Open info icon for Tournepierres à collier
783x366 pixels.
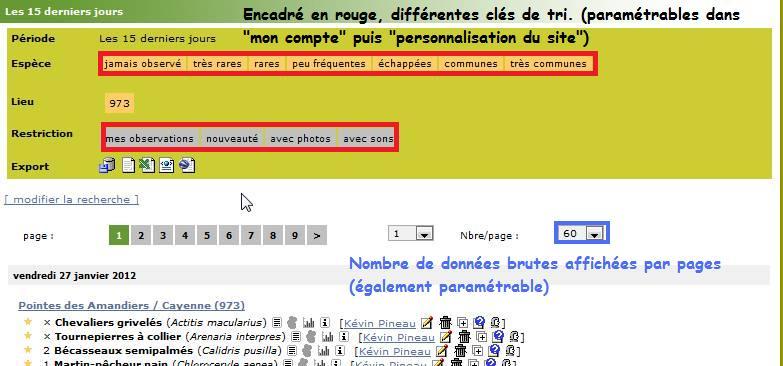pyautogui.click(x=344, y=337)
